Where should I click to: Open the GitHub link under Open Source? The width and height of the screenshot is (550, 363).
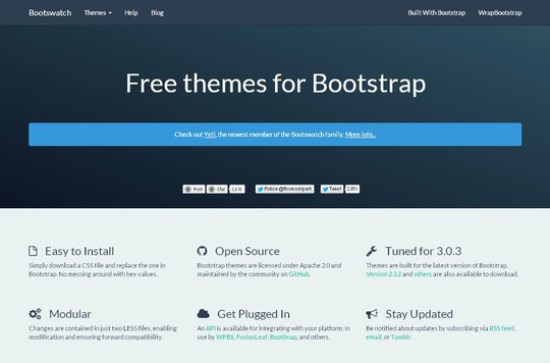[299, 274]
